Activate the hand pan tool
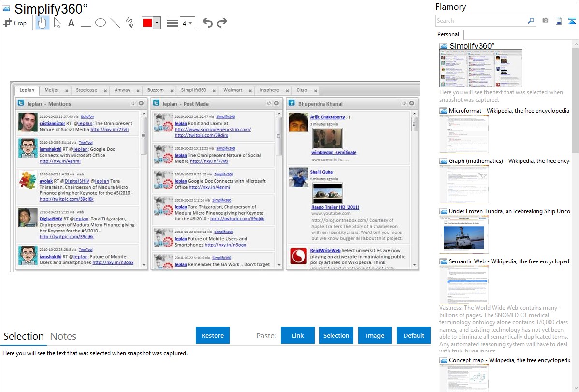The width and height of the screenshot is (579, 392). (43, 23)
